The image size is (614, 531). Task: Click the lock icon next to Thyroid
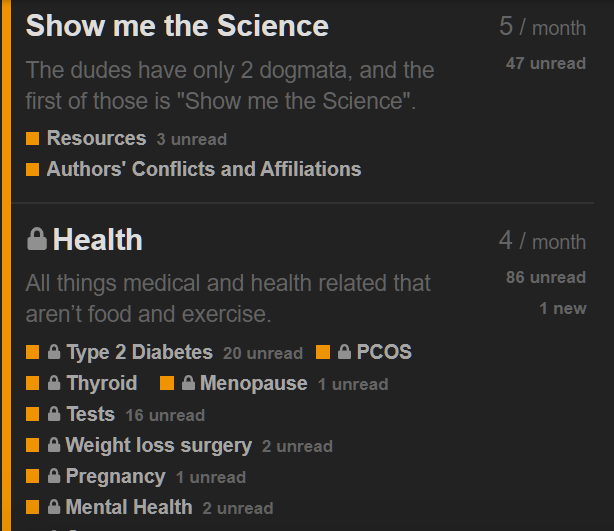(x=54, y=383)
